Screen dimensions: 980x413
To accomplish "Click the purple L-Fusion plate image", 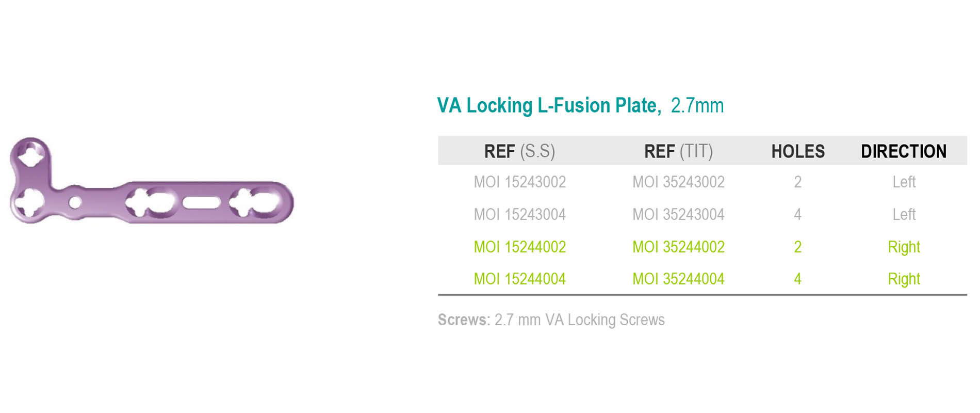I will [x=152, y=181].
